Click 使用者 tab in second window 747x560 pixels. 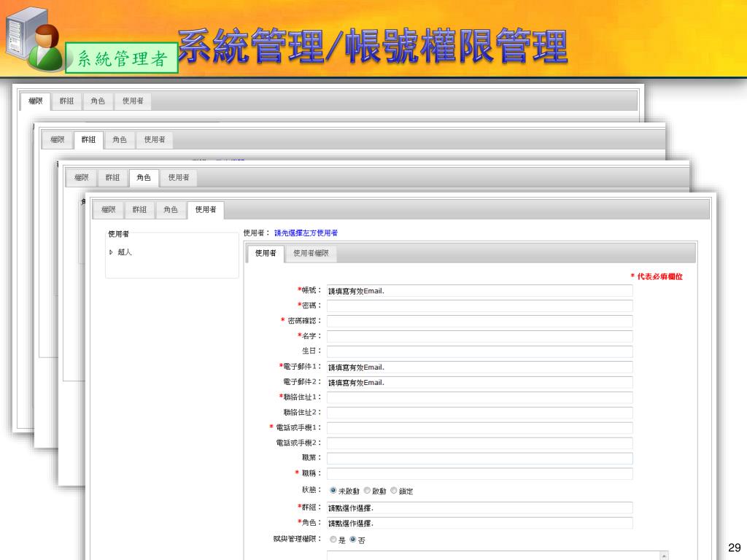tap(155, 139)
